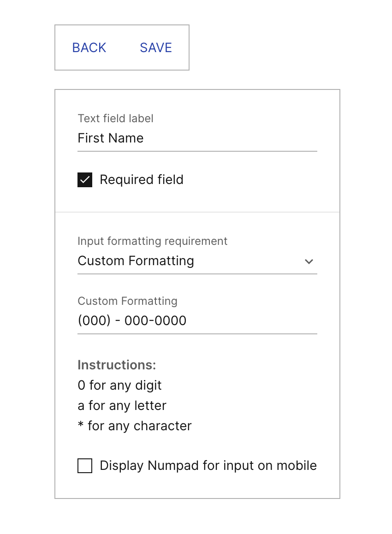Click the '0 for any digit' instruction line
Viewport: 392px width, 534px height.
[119, 385]
